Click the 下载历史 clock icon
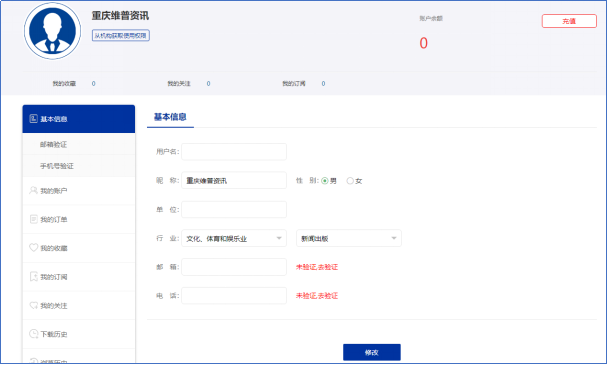The height and width of the screenshot is (365, 607). point(34,334)
